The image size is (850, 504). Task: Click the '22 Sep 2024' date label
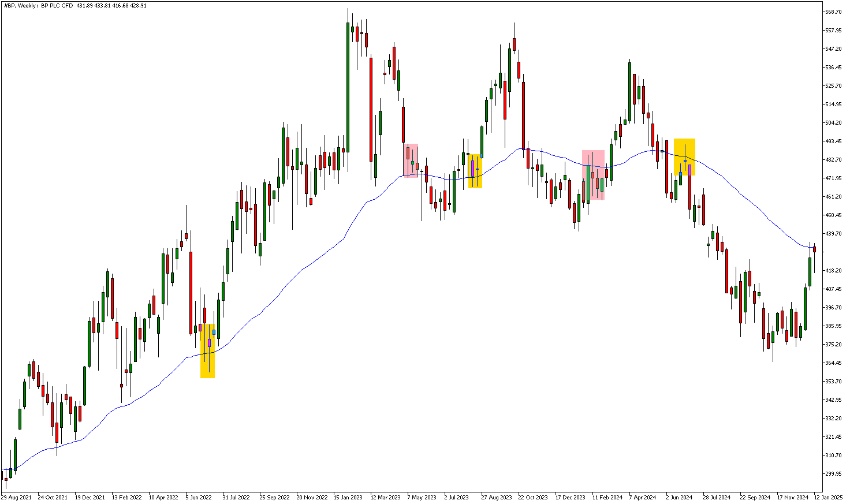coord(755,497)
